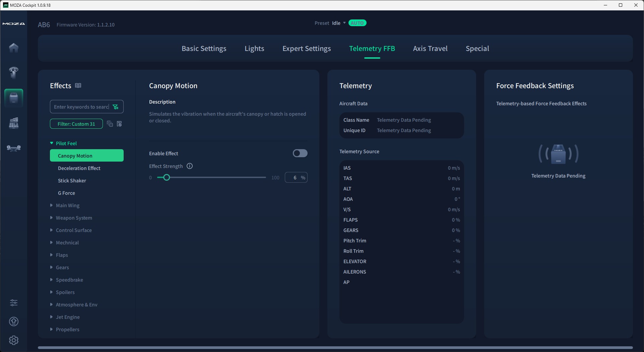Screen dimensions: 644x352
Task: Open the Special tab
Action: point(477,49)
